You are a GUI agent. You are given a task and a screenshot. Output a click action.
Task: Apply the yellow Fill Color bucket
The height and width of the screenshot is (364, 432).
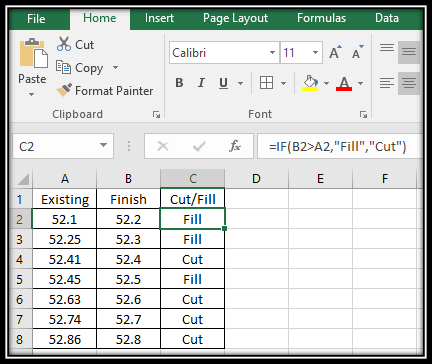310,83
